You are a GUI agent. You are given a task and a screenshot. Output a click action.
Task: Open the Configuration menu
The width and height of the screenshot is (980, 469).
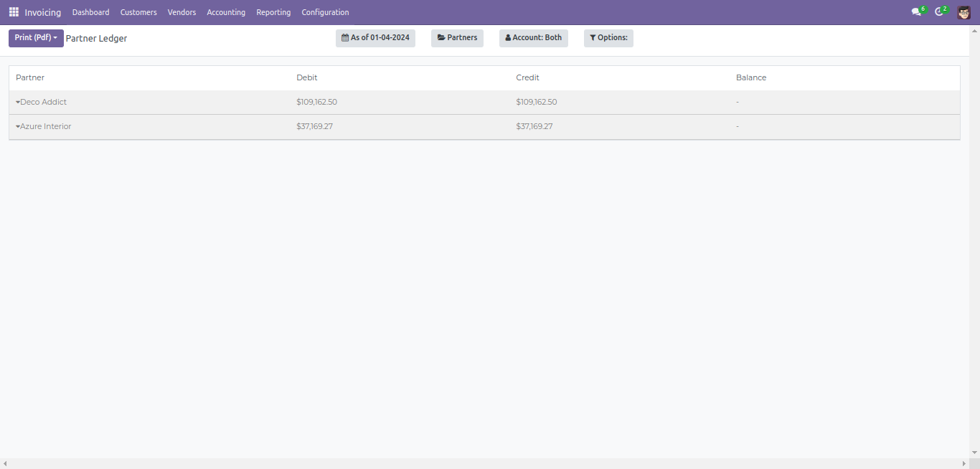click(325, 12)
